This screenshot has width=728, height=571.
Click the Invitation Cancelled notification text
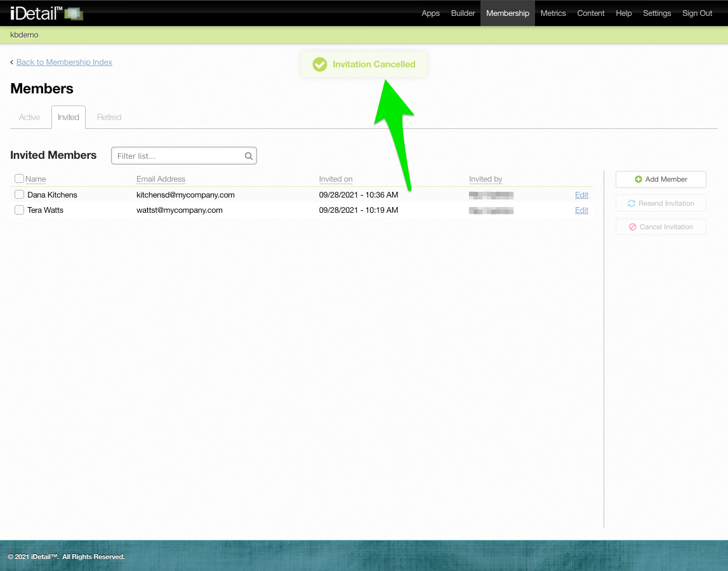pyautogui.click(x=374, y=64)
